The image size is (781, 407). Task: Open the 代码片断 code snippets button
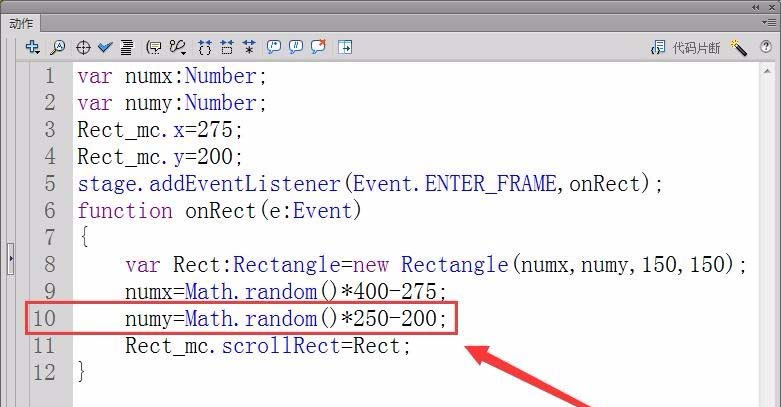point(685,48)
